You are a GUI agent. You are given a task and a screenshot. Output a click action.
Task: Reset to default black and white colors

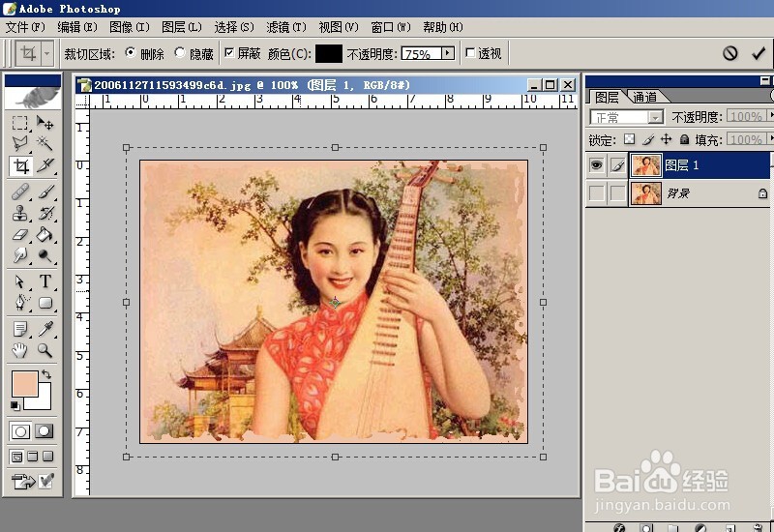[x=15, y=405]
